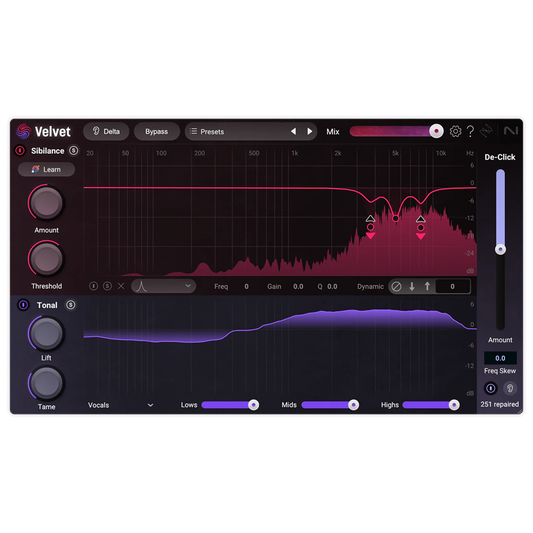Open the Vocals profile dropdown
The height and width of the screenshot is (533, 533).
(x=121, y=405)
